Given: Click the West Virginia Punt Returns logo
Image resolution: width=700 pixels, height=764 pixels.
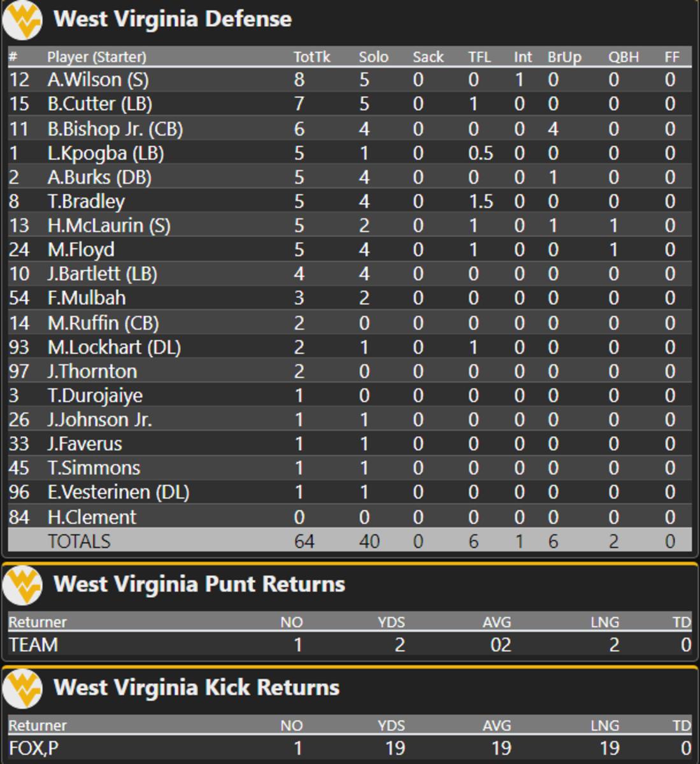Looking at the screenshot, I should pos(22,585).
